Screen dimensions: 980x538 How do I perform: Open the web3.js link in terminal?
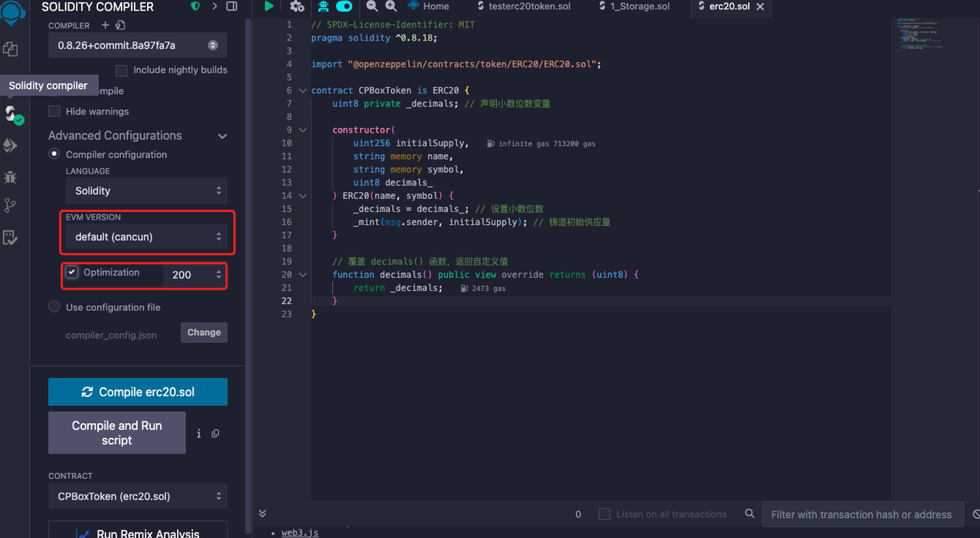click(x=300, y=533)
